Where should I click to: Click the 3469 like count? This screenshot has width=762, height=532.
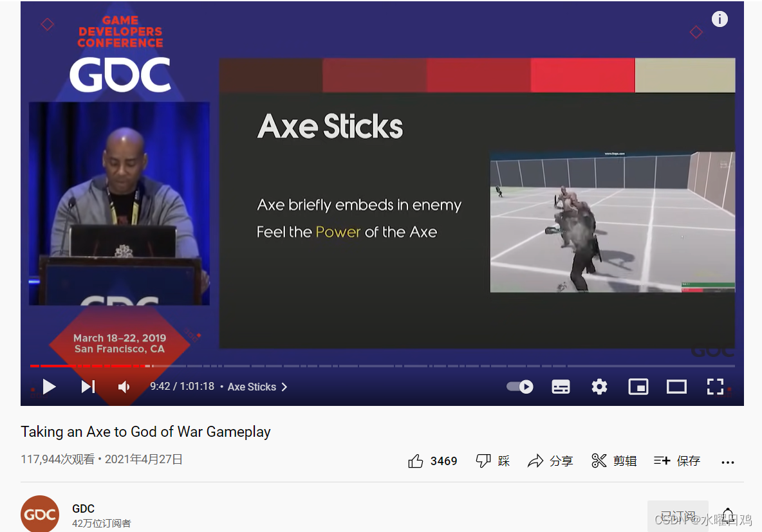click(x=443, y=461)
